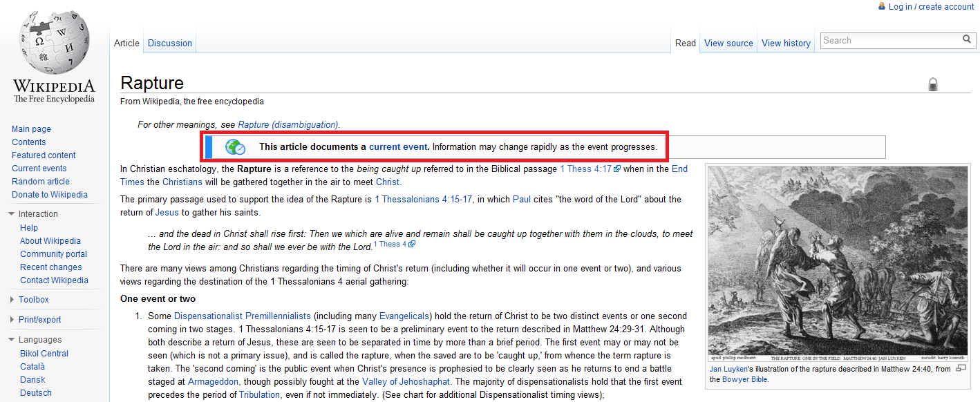Image resolution: width=980 pixels, height=402 pixels.
Task: Click the Paul link
Action: coord(522,200)
